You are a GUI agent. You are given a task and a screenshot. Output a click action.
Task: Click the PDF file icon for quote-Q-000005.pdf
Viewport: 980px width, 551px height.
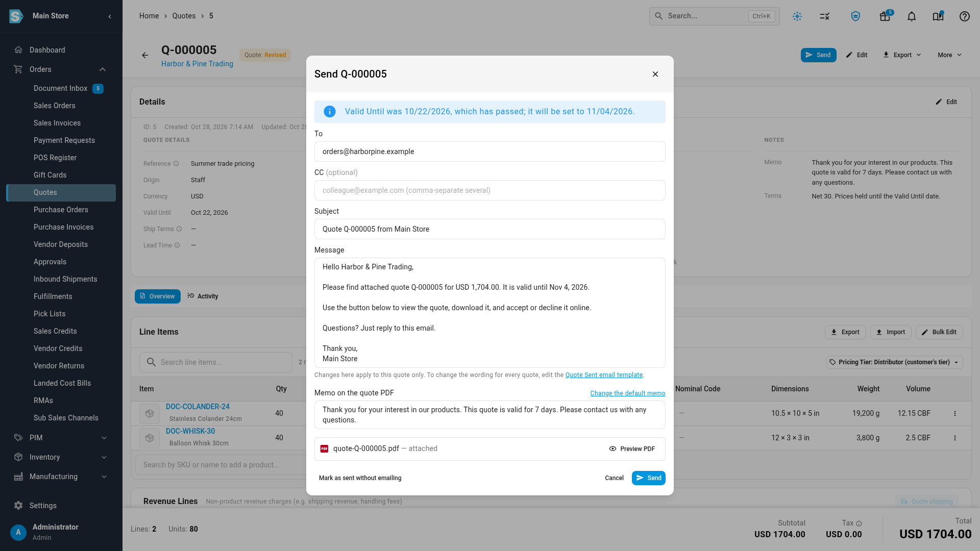(x=324, y=449)
